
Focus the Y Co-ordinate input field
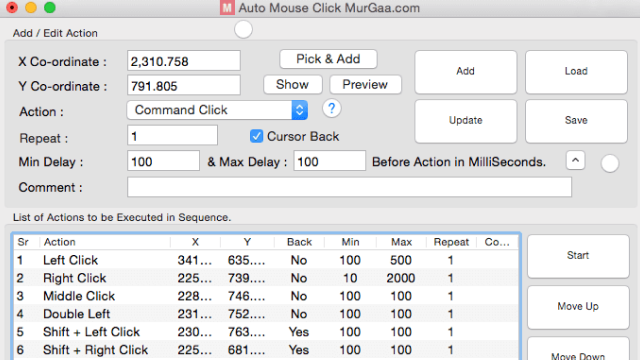point(184,86)
